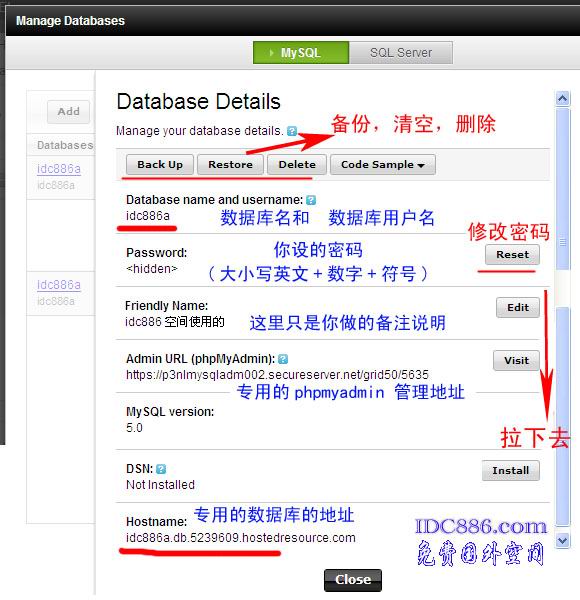Click help icon next to DSN label
Viewport: 580px width, 600px height.
(x=161, y=469)
